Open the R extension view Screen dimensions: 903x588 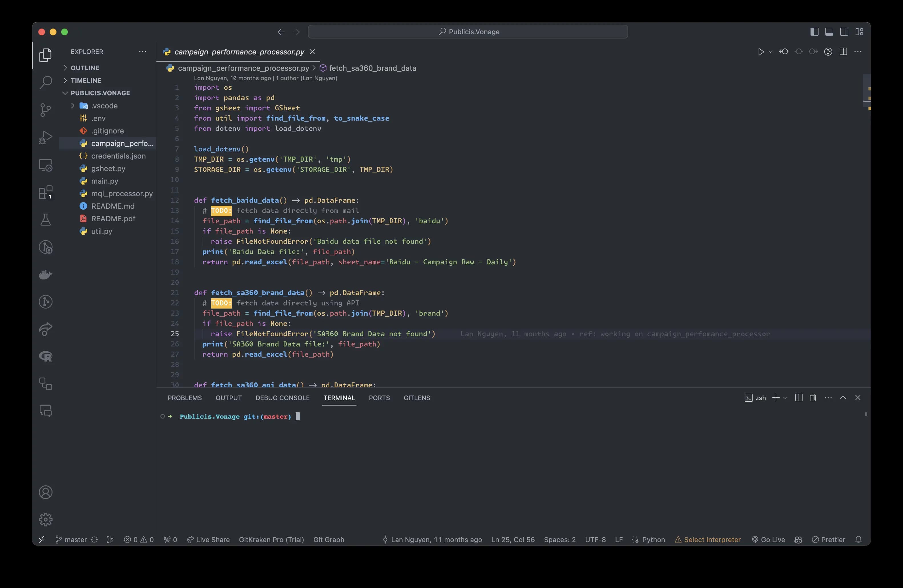pos(46,356)
